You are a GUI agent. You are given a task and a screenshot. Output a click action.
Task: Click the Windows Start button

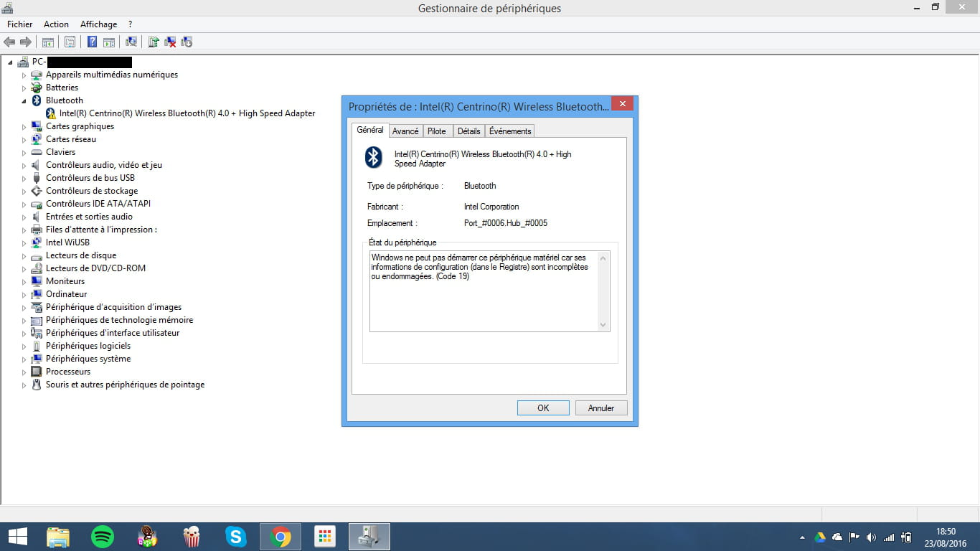tap(18, 537)
